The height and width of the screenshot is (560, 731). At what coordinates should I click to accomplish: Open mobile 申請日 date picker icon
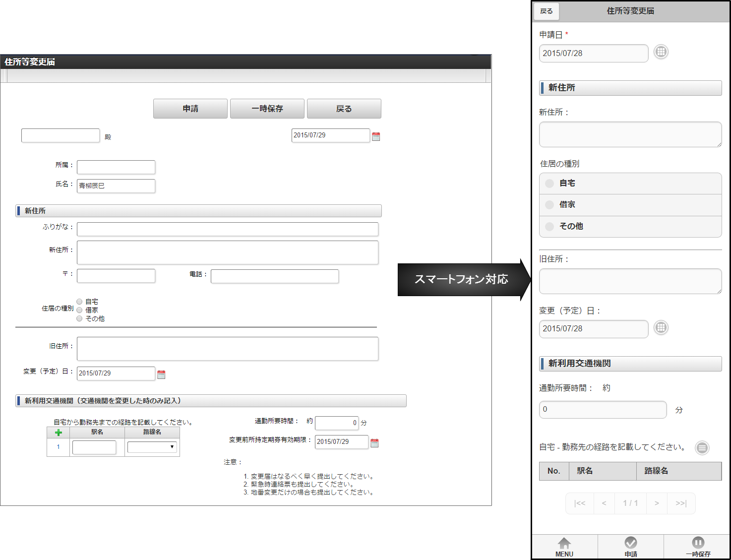click(661, 52)
